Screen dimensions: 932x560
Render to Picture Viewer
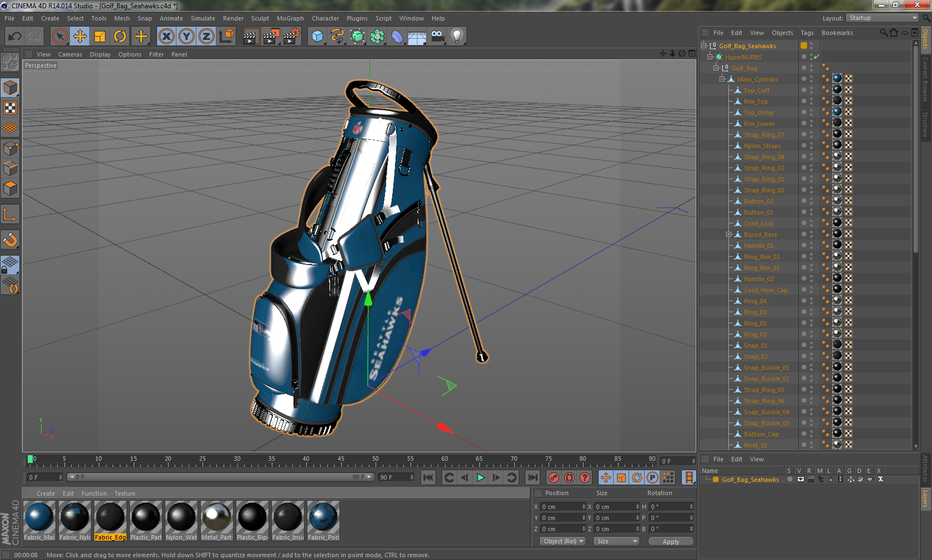(x=271, y=37)
